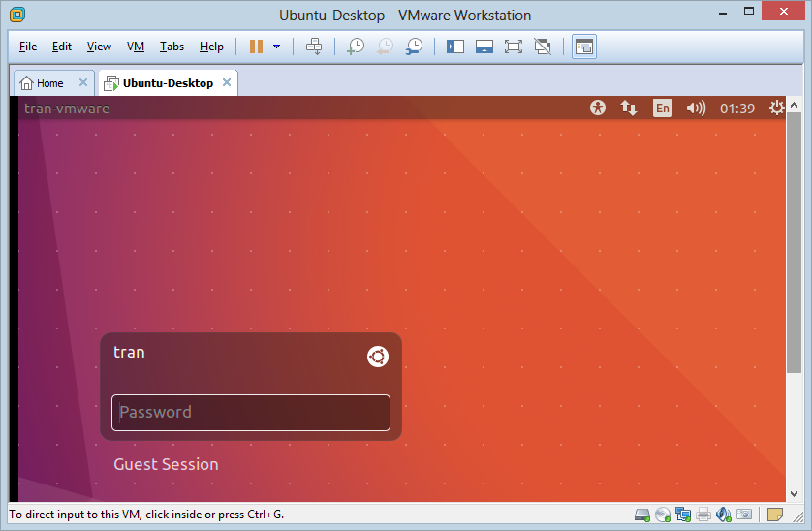Click the hard disk status icon
812x531 pixels.
642,515
